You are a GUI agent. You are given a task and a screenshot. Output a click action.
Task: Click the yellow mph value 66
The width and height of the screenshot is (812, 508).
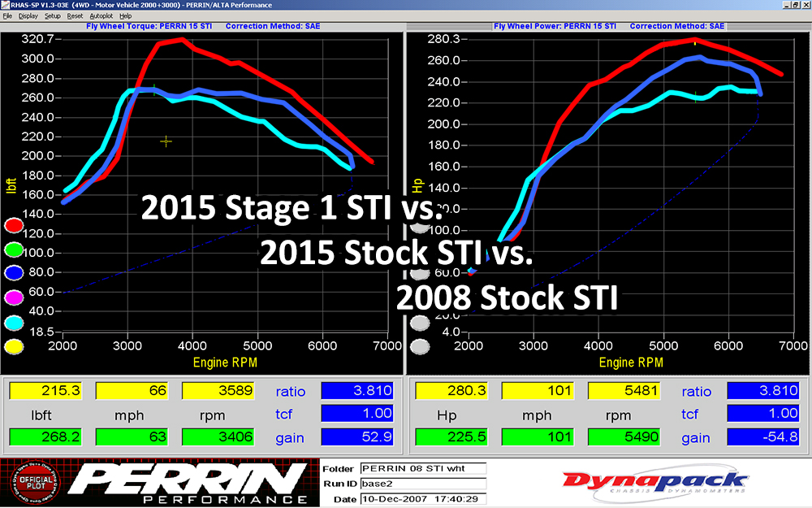pos(132,390)
